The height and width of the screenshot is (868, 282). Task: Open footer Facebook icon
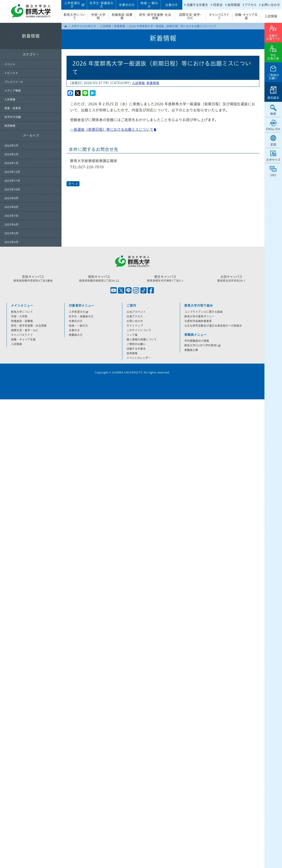click(151, 290)
